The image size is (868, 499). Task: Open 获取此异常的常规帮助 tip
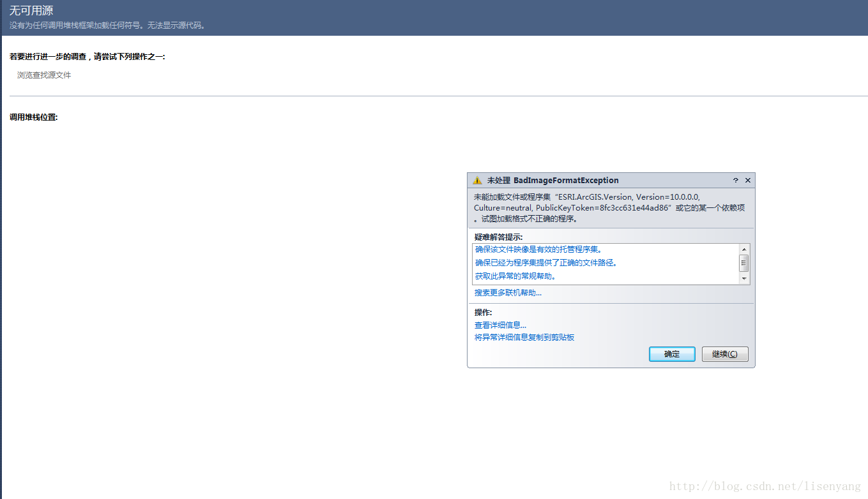(515, 276)
